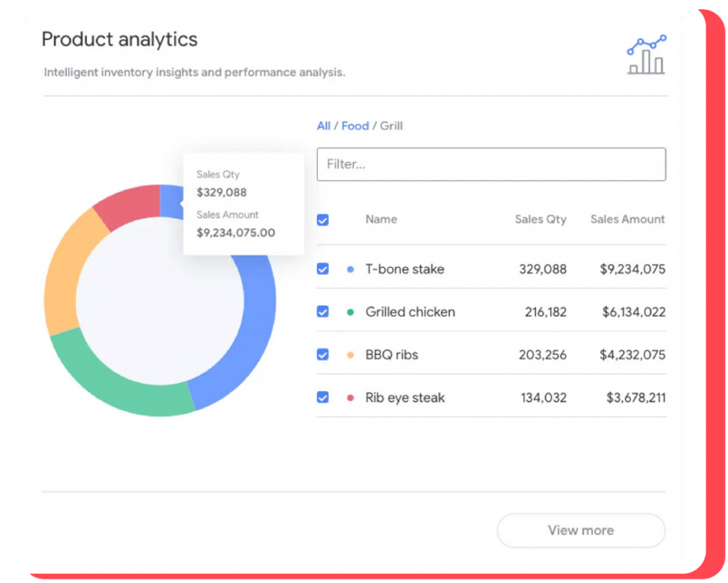Click the blue dot beside T-bone stake

pyautogui.click(x=350, y=269)
